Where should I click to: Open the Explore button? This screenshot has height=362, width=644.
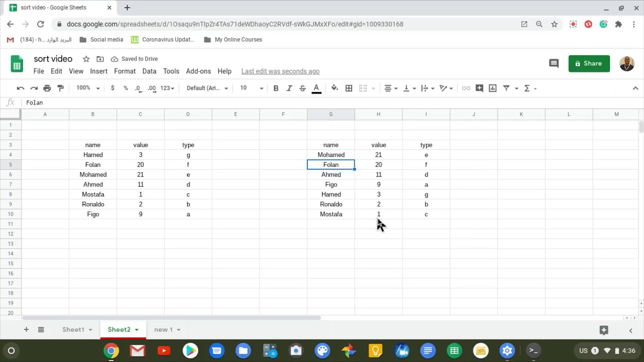604,330
